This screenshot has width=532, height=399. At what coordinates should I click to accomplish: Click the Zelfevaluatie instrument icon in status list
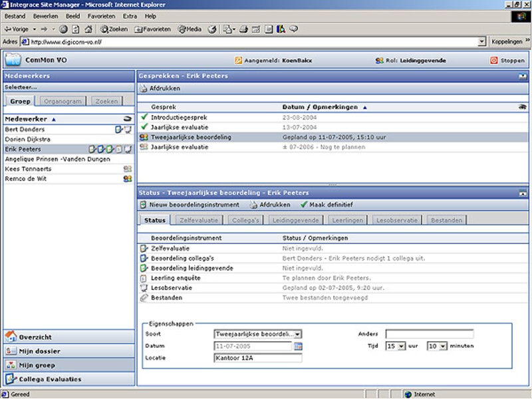(144, 248)
